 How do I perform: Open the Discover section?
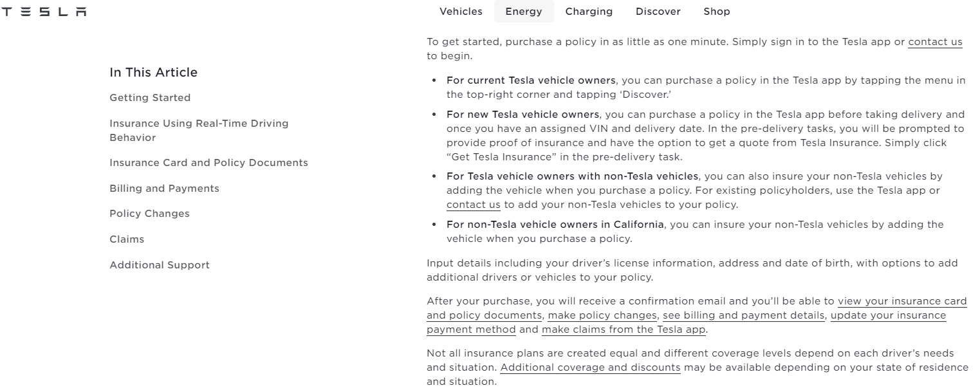pyautogui.click(x=657, y=11)
